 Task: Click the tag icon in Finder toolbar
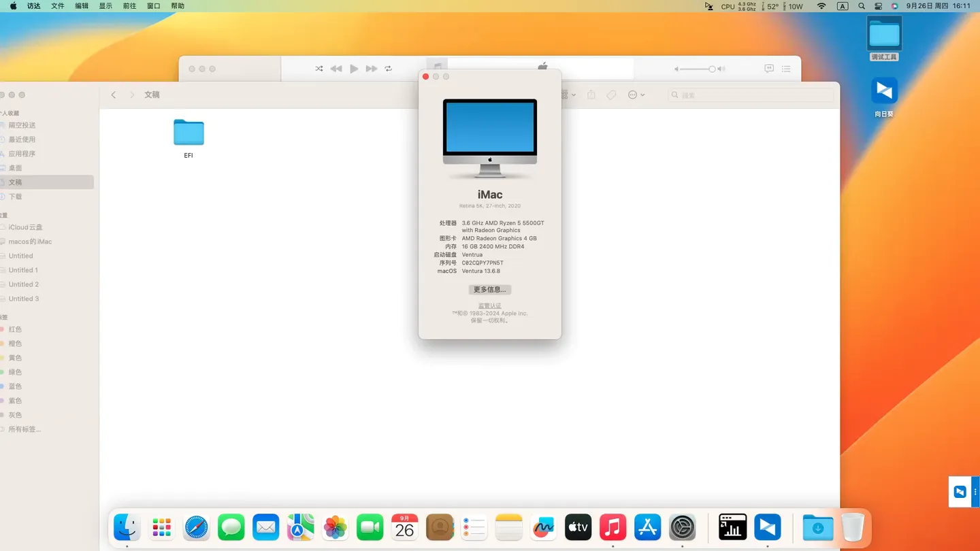click(611, 95)
